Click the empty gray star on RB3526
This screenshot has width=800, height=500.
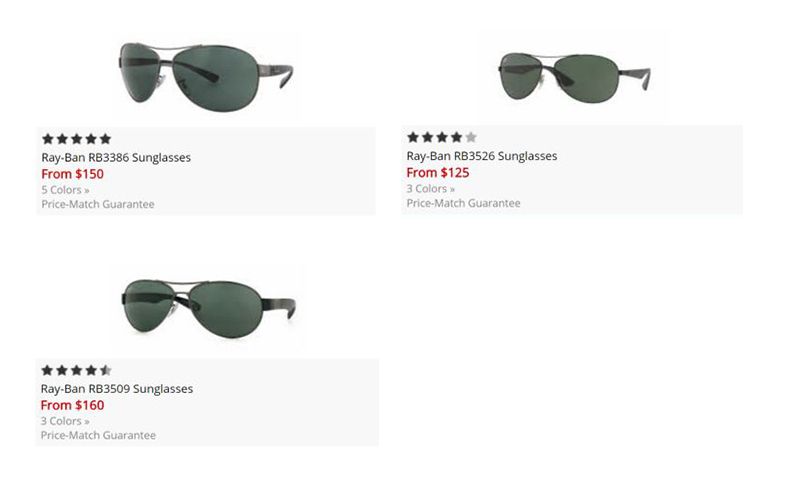pos(471,137)
